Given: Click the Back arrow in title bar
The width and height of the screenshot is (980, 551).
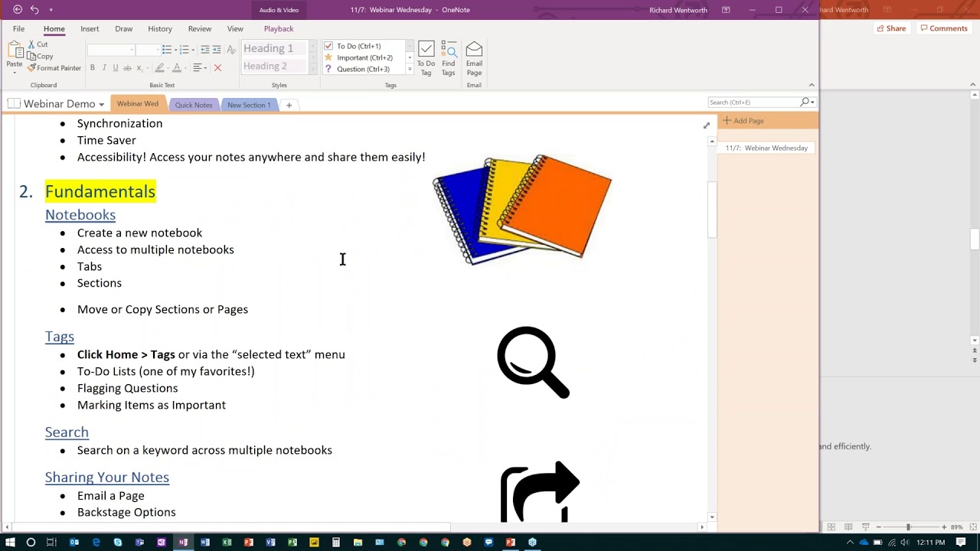Looking at the screenshot, I should point(18,9).
